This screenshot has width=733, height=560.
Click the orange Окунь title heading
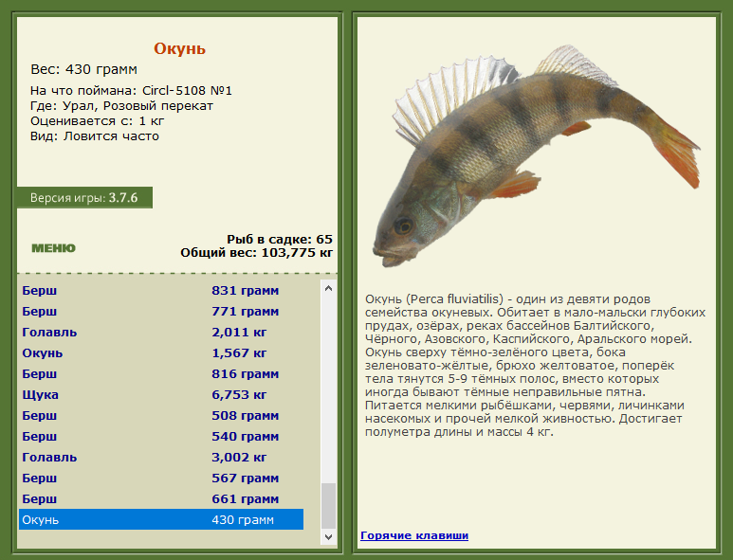179,49
